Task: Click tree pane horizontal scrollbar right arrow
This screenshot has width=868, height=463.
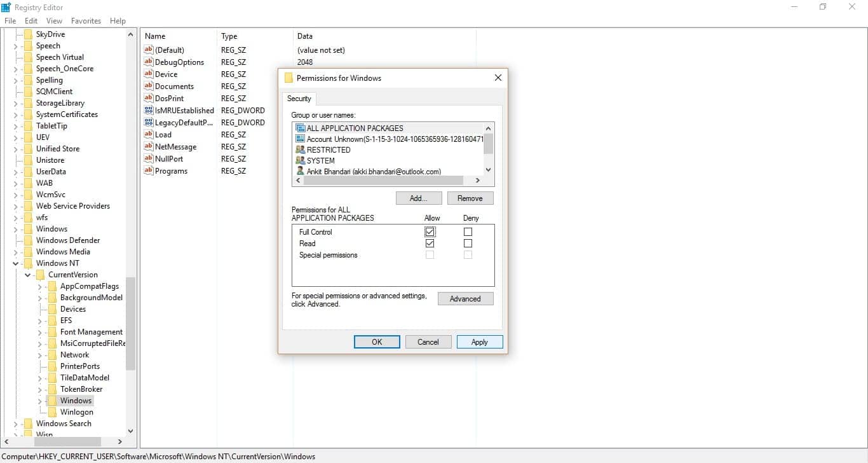Action: coord(120,441)
